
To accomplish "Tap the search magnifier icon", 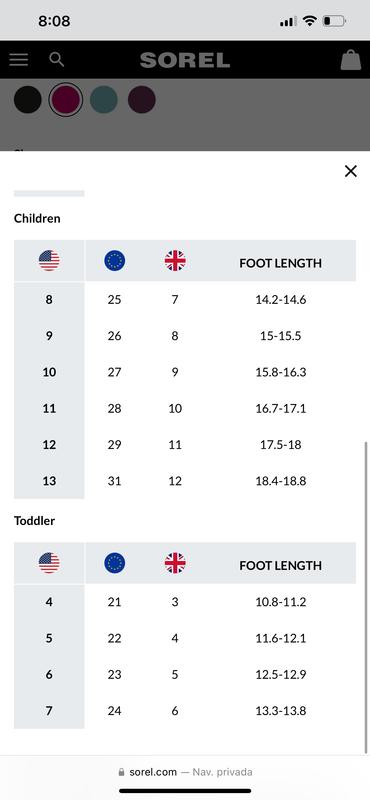I will 57,59.
